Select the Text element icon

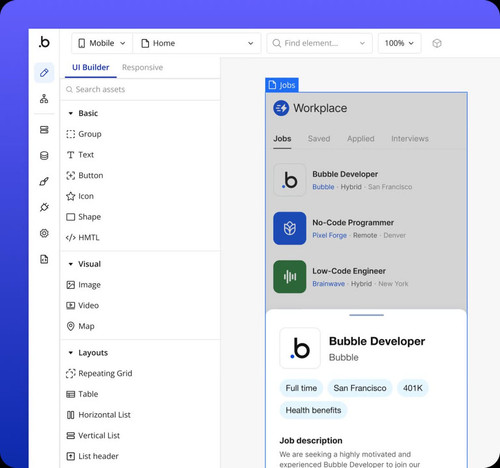pos(70,155)
